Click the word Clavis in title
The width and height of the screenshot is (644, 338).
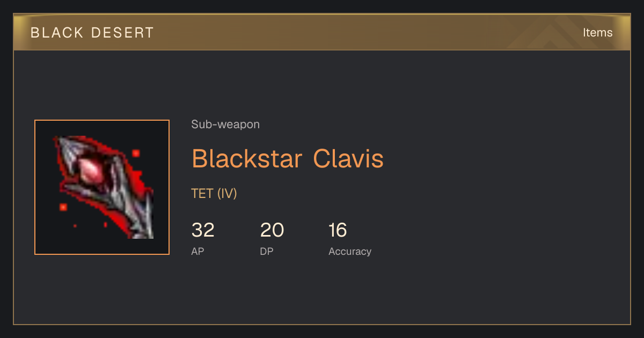point(348,159)
